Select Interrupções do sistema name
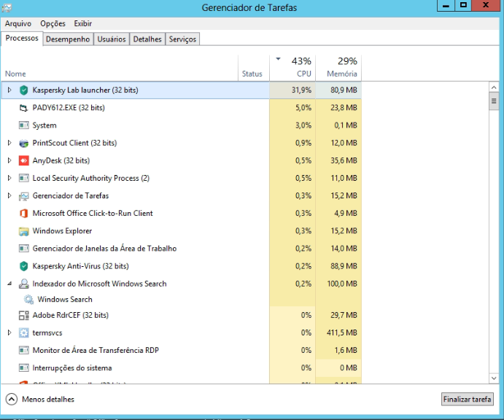 72,368
